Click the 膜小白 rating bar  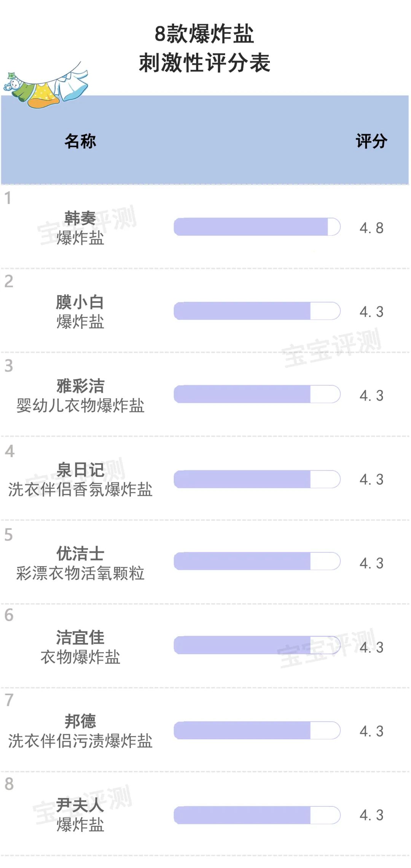(257, 311)
